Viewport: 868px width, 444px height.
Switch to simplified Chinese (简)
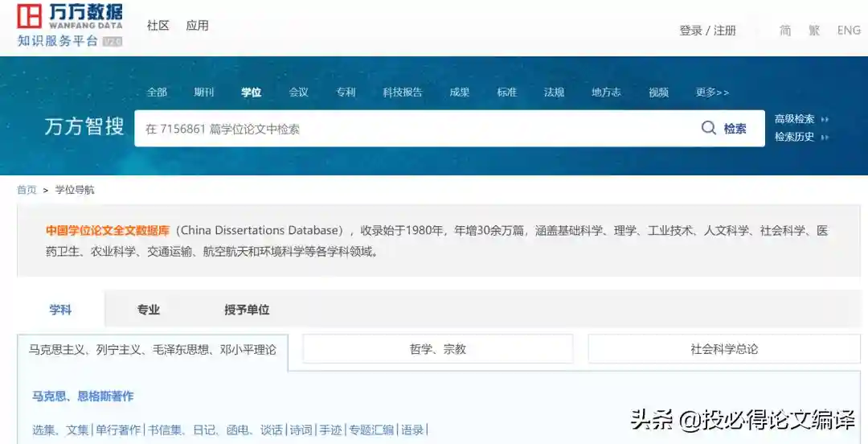pos(785,31)
